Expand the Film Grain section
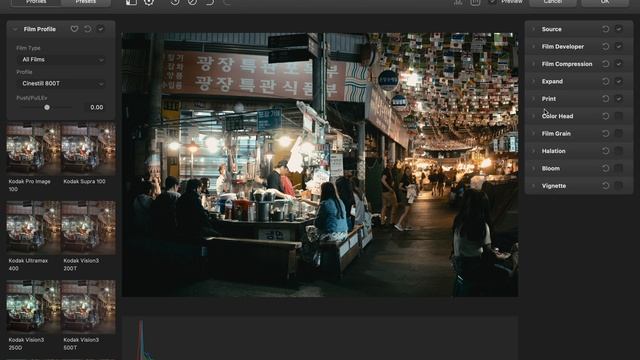Viewport: 640px width, 360px height. [x=533, y=133]
